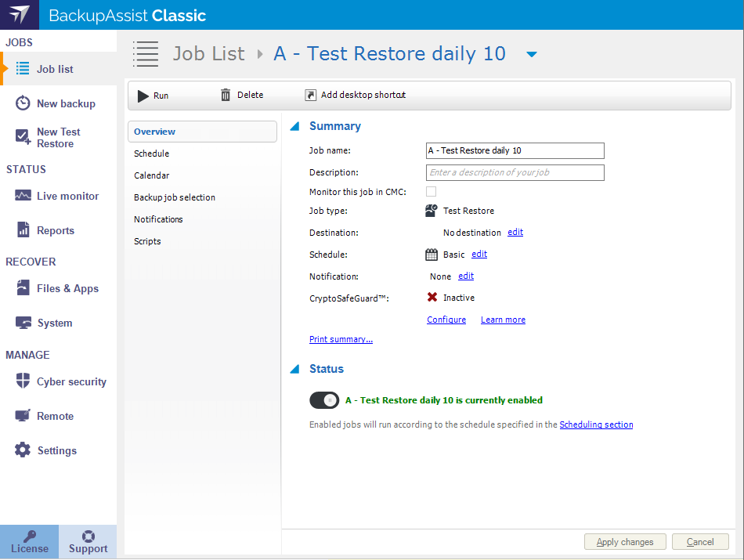744x560 pixels.
Task: Enable Monitor this job in CMC checkbox
Action: coord(432,192)
